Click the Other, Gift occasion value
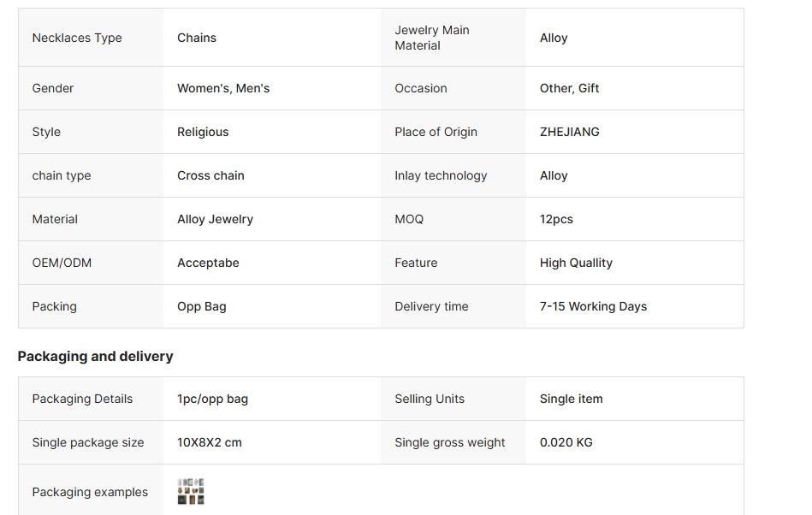 tap(569, 88)
